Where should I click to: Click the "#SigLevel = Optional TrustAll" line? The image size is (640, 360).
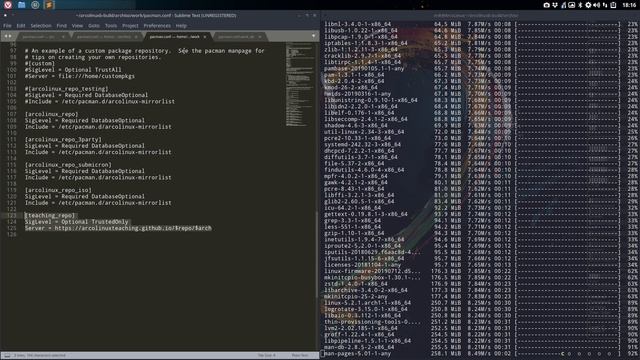click(73, 70)
